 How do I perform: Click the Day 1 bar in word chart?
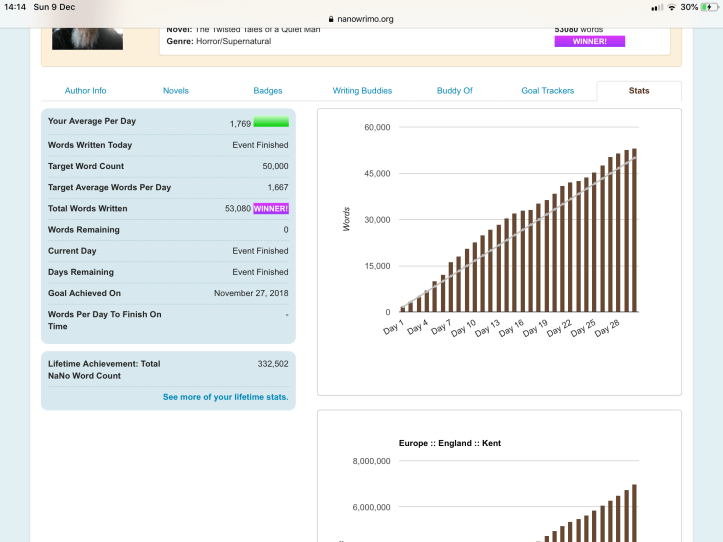point(403,309)
